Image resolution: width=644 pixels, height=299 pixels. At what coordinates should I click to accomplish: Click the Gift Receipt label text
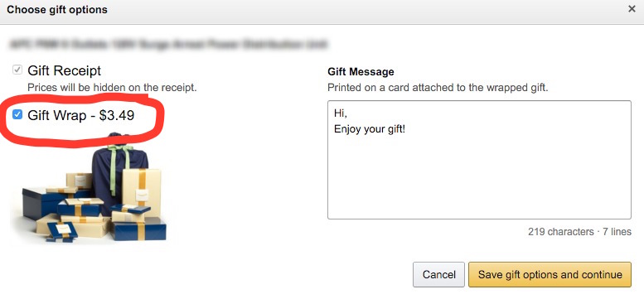point(64,71)
